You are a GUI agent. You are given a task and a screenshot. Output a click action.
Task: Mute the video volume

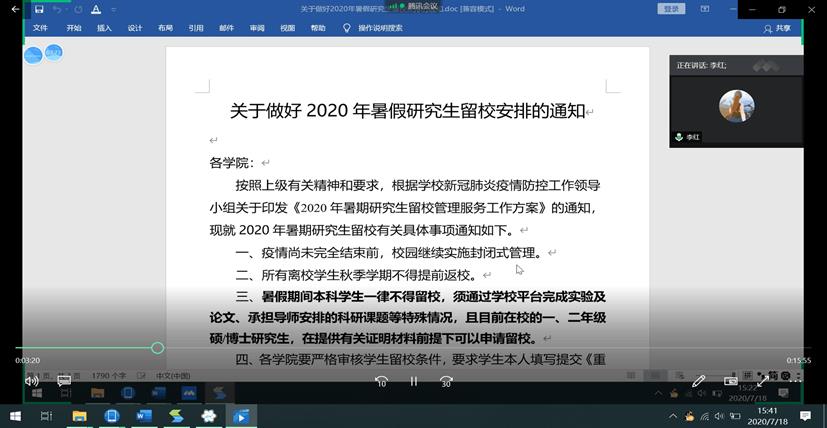coord(31,381)
